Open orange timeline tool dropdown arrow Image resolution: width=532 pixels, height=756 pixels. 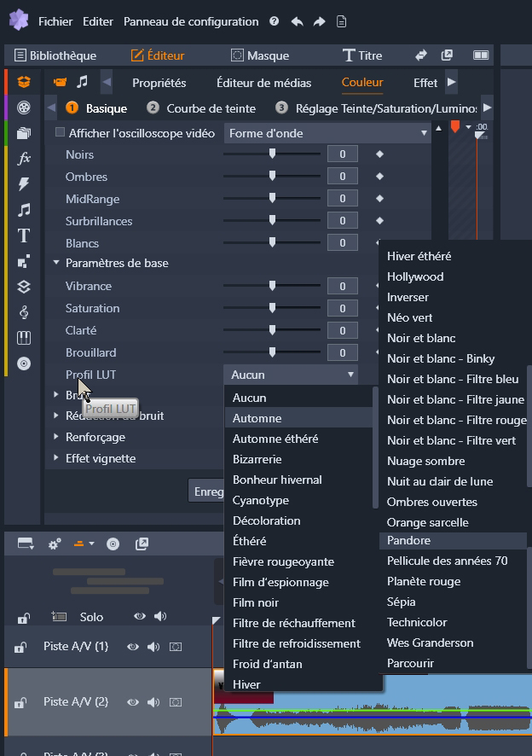tap(91, 544)
